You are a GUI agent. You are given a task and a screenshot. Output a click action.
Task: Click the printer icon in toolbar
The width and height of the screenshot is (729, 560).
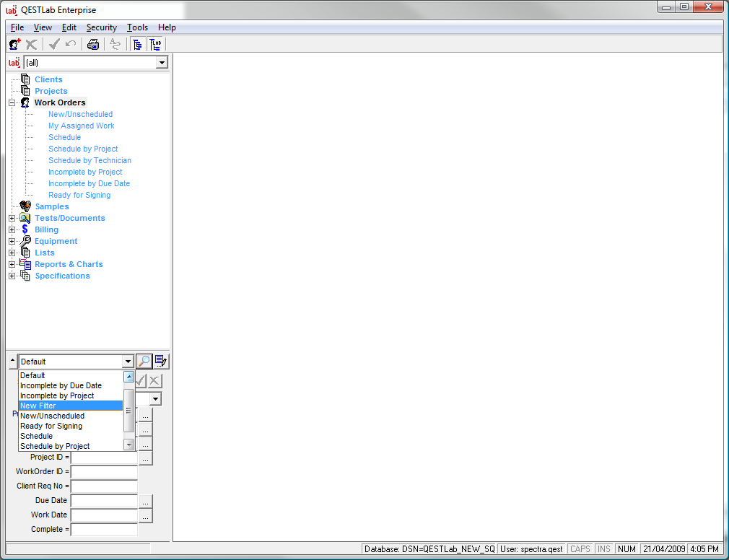pyautogui.click(x=93, y=45)
